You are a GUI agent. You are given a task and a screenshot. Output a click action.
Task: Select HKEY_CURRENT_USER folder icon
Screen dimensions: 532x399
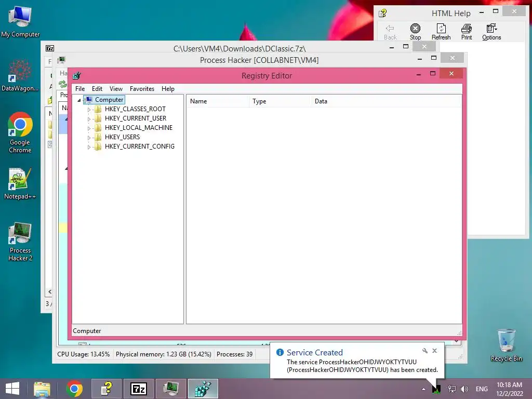[98, 118]
